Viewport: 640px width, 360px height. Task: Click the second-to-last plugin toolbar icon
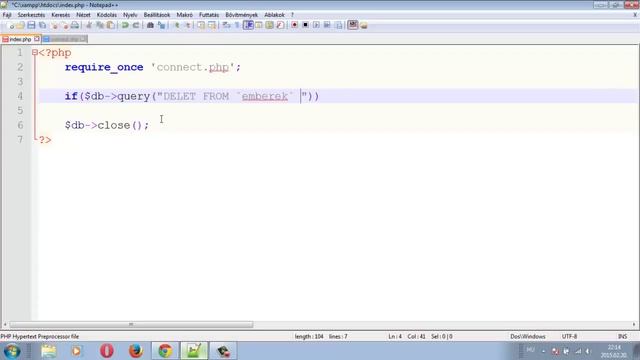(353, 25)
